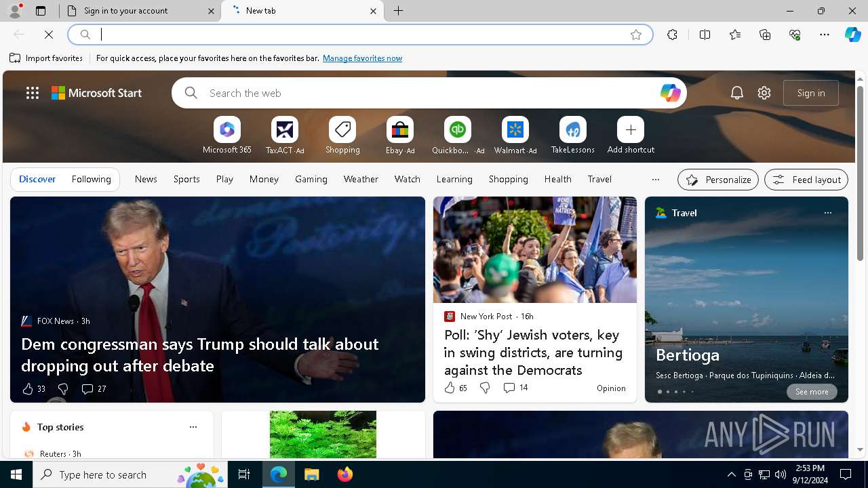Open tab actions menu icon
This screenshot has height=488, width=868.
click(41, 11)
